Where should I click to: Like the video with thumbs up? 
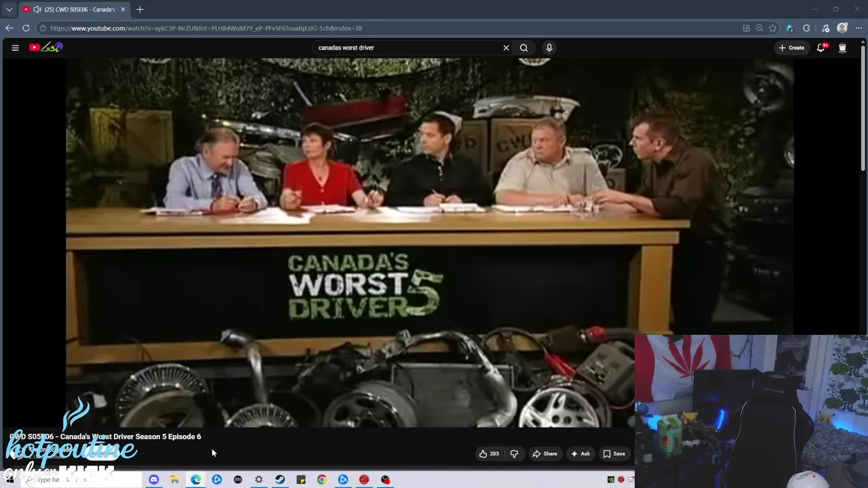489,453
